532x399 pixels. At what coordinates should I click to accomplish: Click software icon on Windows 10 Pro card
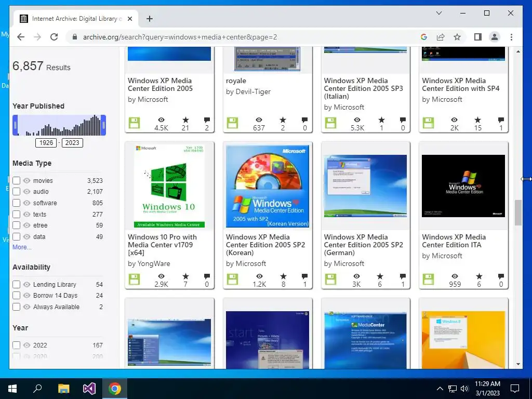[134, 279]
